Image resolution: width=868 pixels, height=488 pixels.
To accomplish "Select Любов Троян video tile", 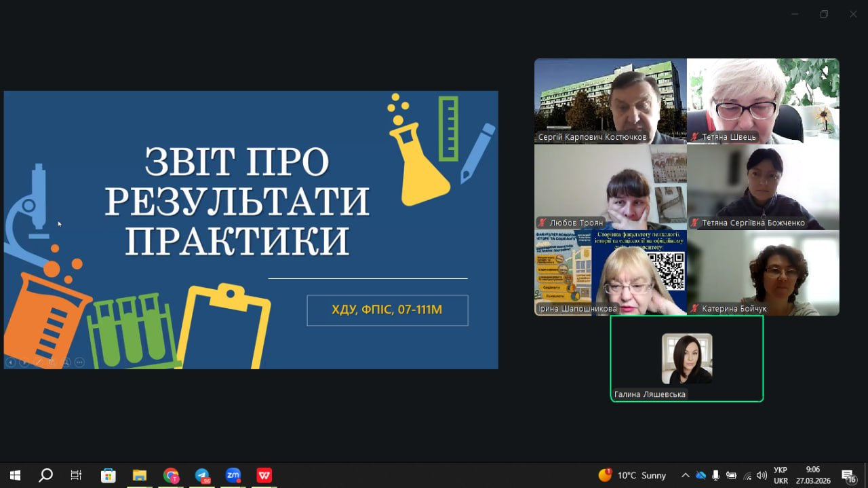I will point(610,187).
